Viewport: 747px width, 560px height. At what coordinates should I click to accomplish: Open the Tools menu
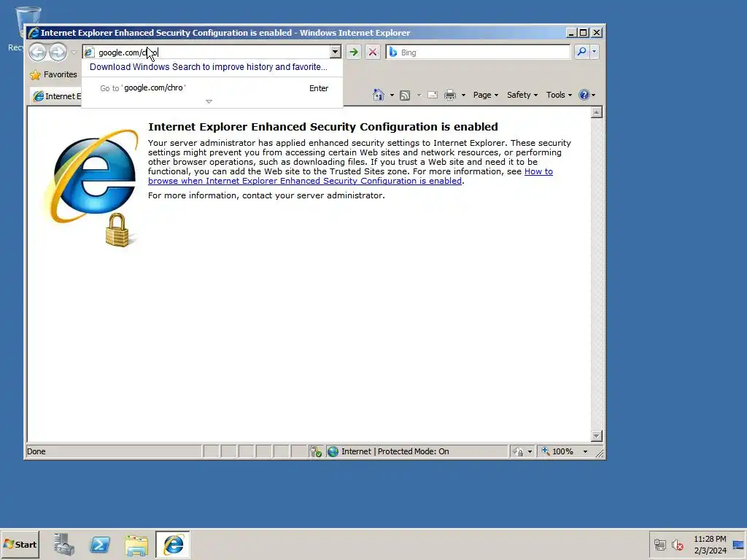559,95
